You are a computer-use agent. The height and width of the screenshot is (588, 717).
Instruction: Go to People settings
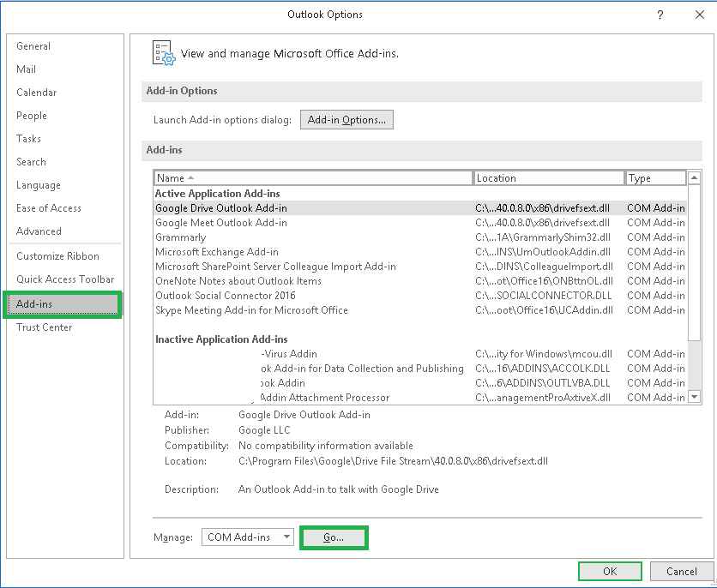pos(32,116)
